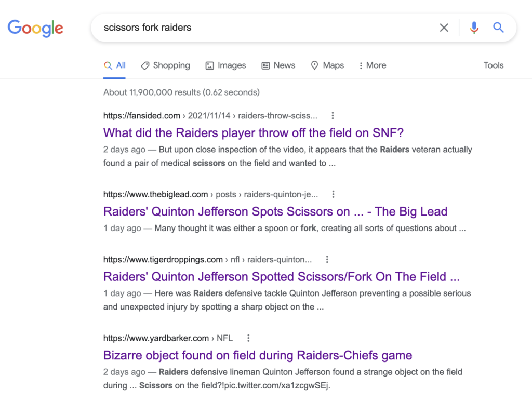Clear the search query with X icon

click(x=444, y=28)
